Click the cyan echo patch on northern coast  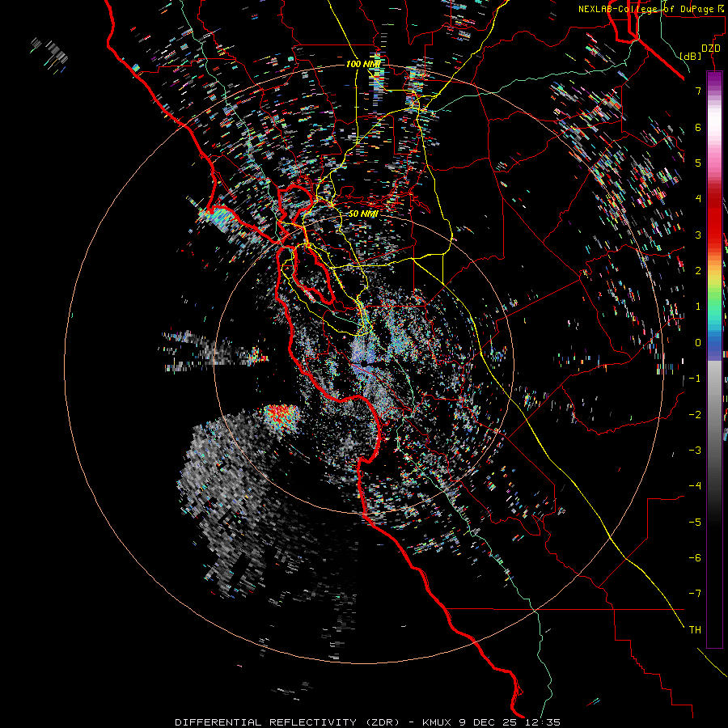218,218
